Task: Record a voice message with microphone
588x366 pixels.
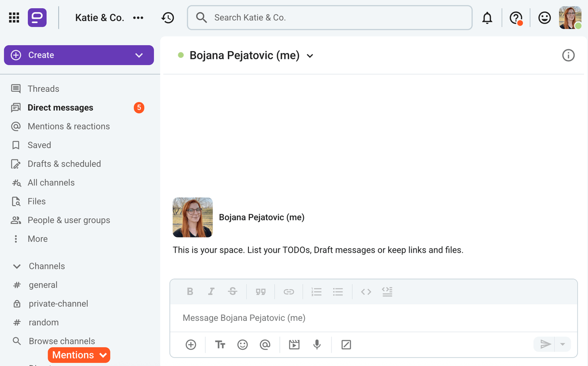Action: (x=317, y=345)
